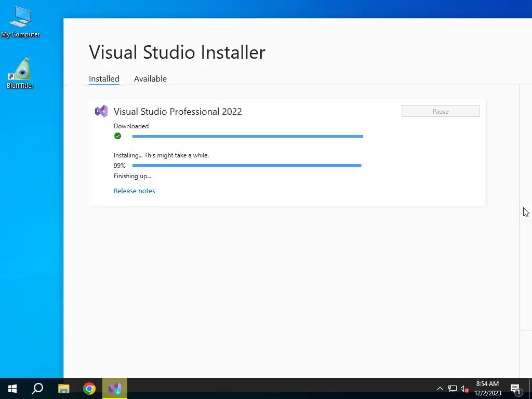The width and height of the screenshot is (532, 399).
Task: Open the Windows Start menu
Action: 12,389
